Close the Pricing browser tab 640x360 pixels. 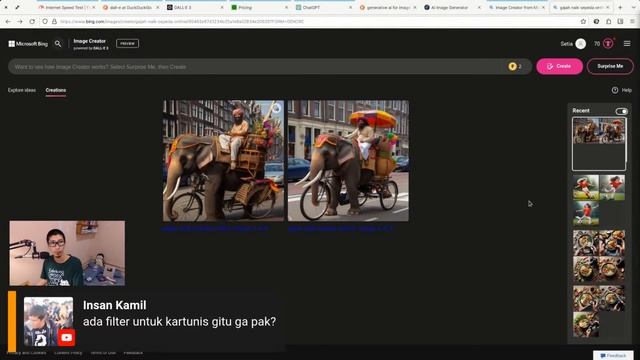(x=286, y=7)
